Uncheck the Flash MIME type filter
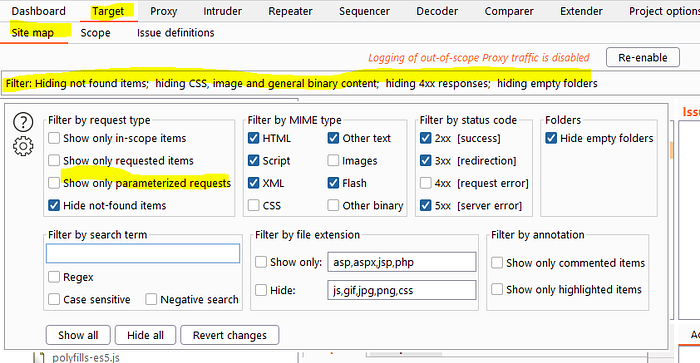Viewport: 700px width, 363px height. pyautogui.click(x=333, y=183)
